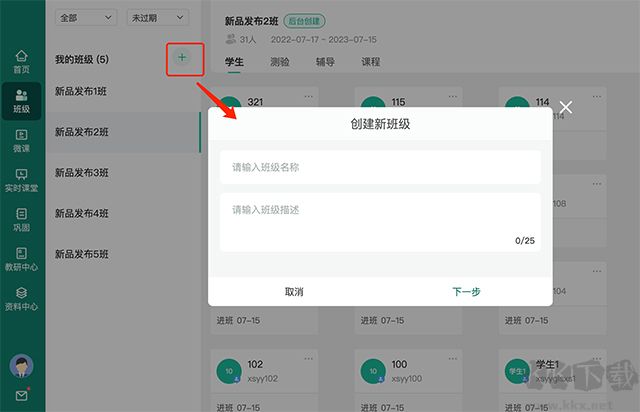Screen dimensions: 640x412
Task: Open the more options dots for student 102
Action: click(309, 359)
